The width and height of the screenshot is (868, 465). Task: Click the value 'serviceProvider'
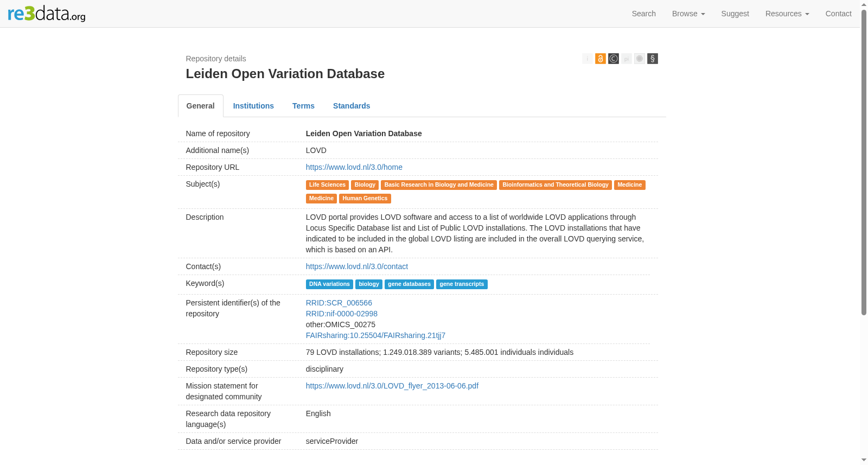pyautogui.click(x=332, y=441)
